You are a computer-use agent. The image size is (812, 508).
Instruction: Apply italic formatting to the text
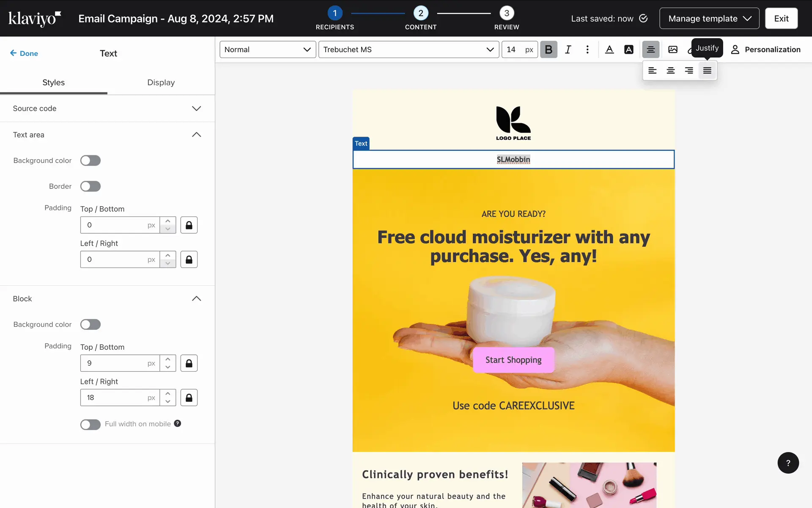(x=568, y=50)
